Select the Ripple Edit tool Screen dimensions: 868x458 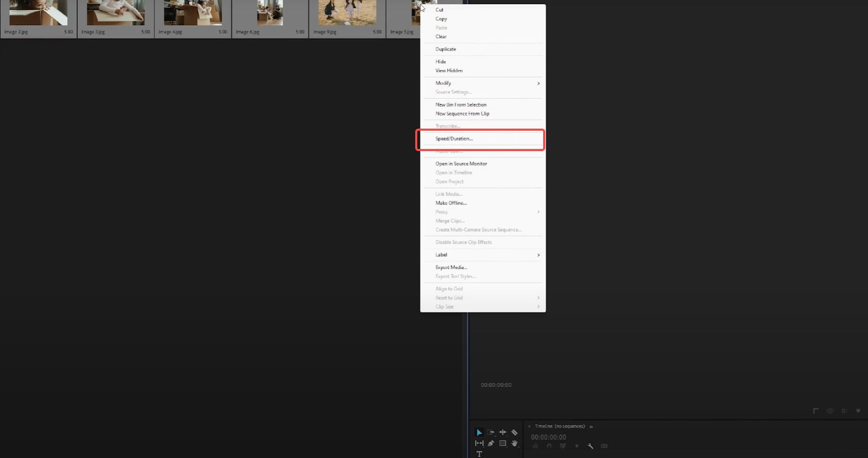[x=503, y=432]
